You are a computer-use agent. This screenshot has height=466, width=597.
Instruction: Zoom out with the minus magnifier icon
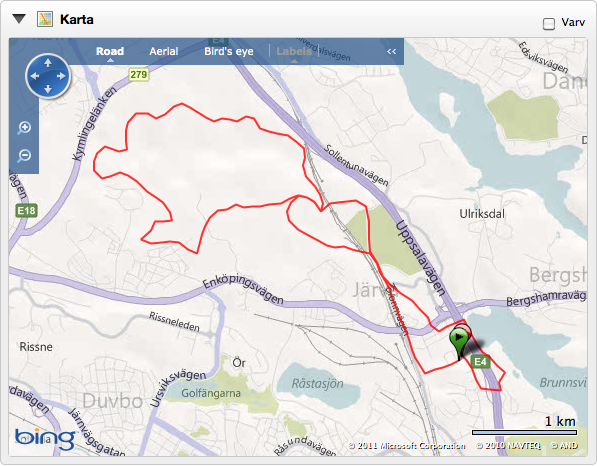[24, 156]
